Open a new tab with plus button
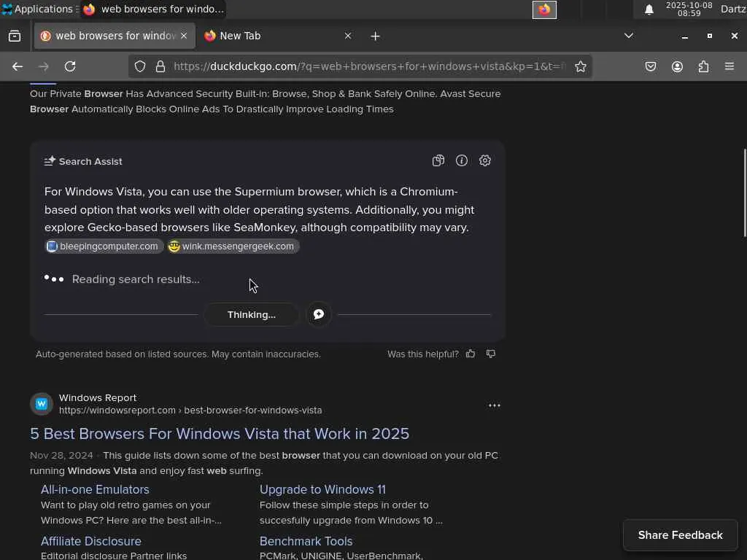 pos(375,36)
